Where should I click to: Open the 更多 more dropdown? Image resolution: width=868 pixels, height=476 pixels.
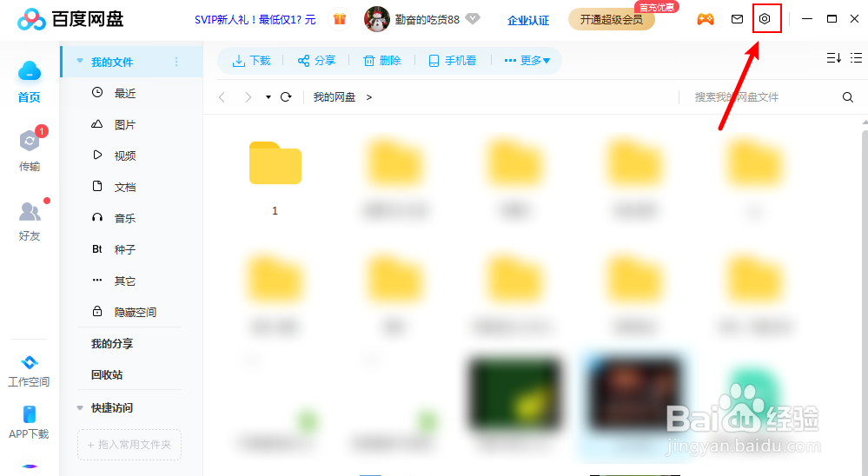[527, 60]
